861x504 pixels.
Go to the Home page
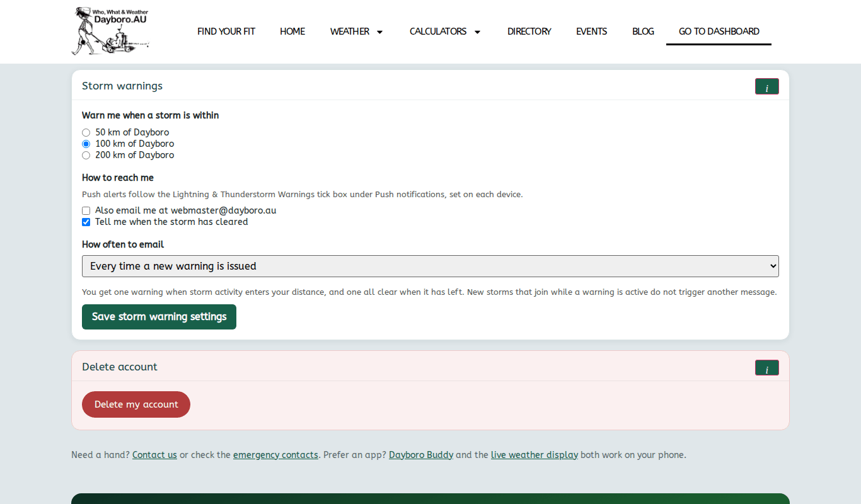pyautogui.click(x=292, y=31)
